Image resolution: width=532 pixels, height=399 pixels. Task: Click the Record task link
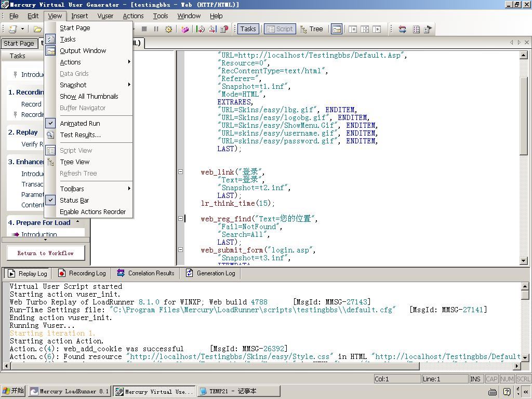(31, 104)
